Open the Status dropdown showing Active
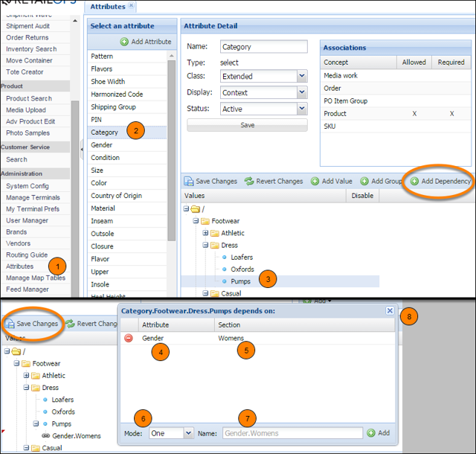This screenshot has width=476, height=454. (x=302, y=109)
